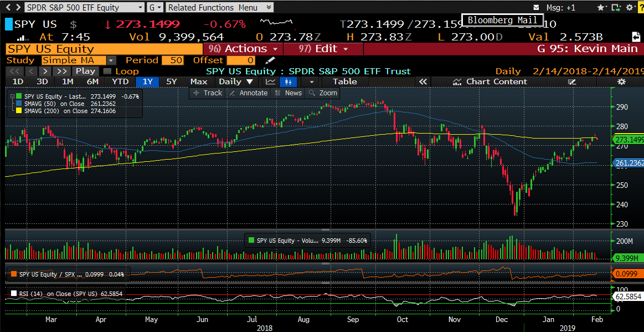Click the Simple MA study field
The width and height of the screenshot is (644, 332).
click(x=74, y=61)
